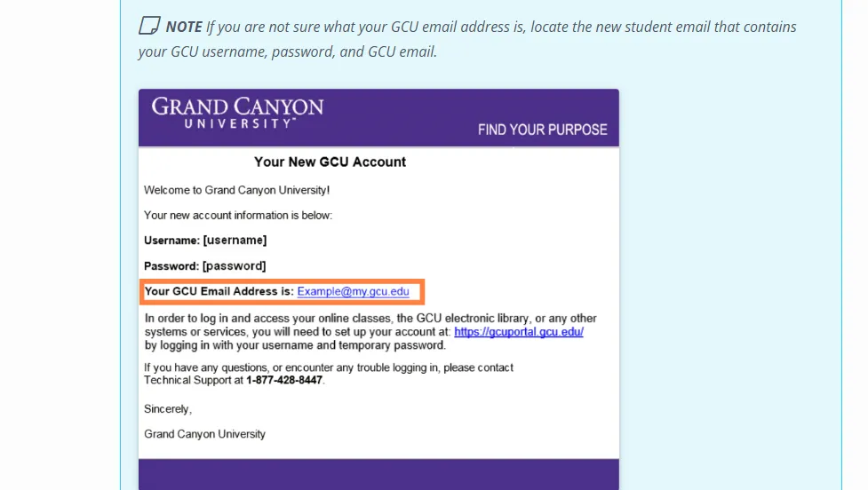
Task: Open the https://gcuportal.gcu.edu/ link
Action: click(x=519, y=332)
